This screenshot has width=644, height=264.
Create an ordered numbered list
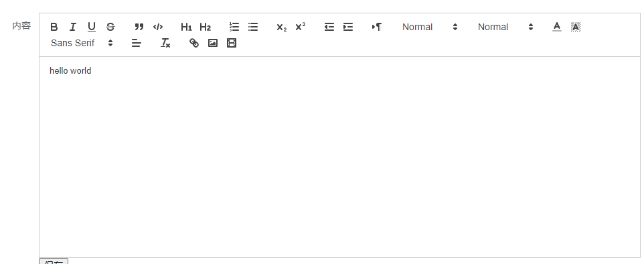[x=234, y=27]
